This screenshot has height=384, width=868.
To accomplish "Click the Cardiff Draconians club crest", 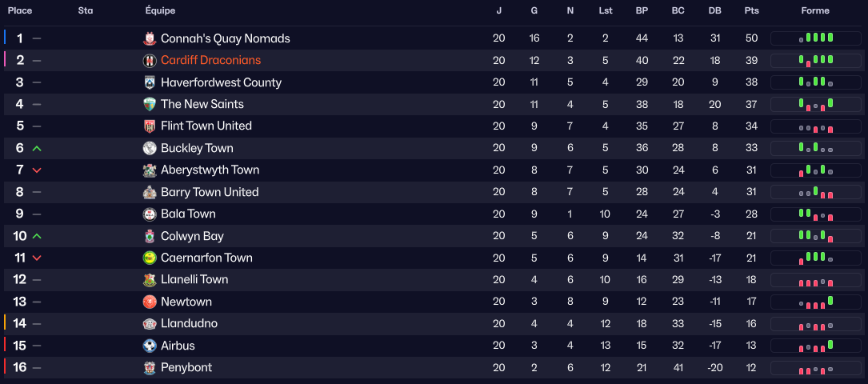I will 150,61.
